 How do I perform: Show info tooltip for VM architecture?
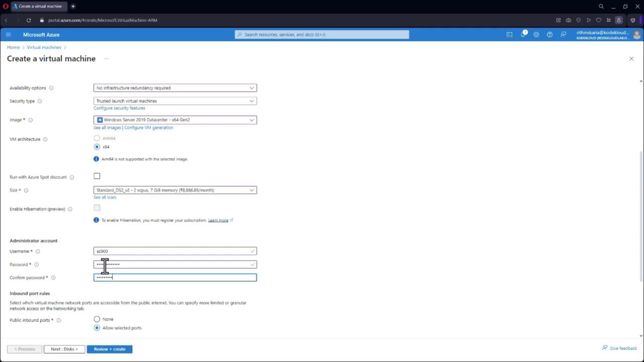(45, 139)
